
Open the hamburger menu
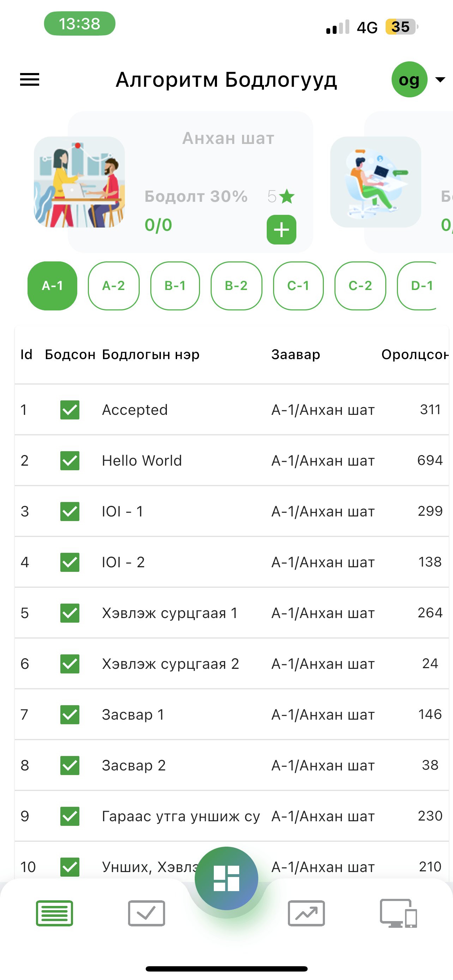tap(30, 79)
